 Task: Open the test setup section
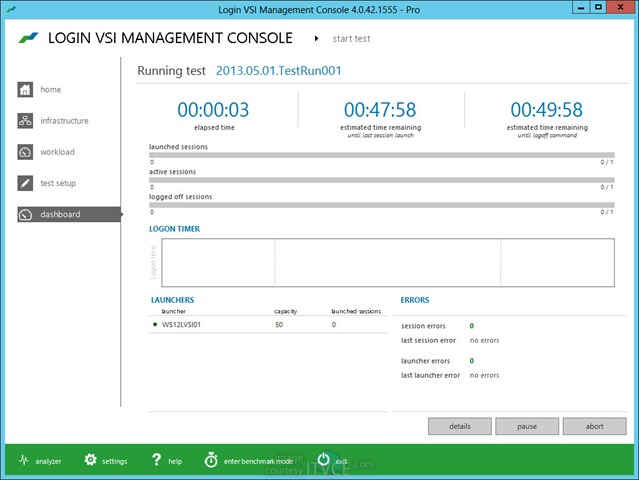click(x=58, y=183)
